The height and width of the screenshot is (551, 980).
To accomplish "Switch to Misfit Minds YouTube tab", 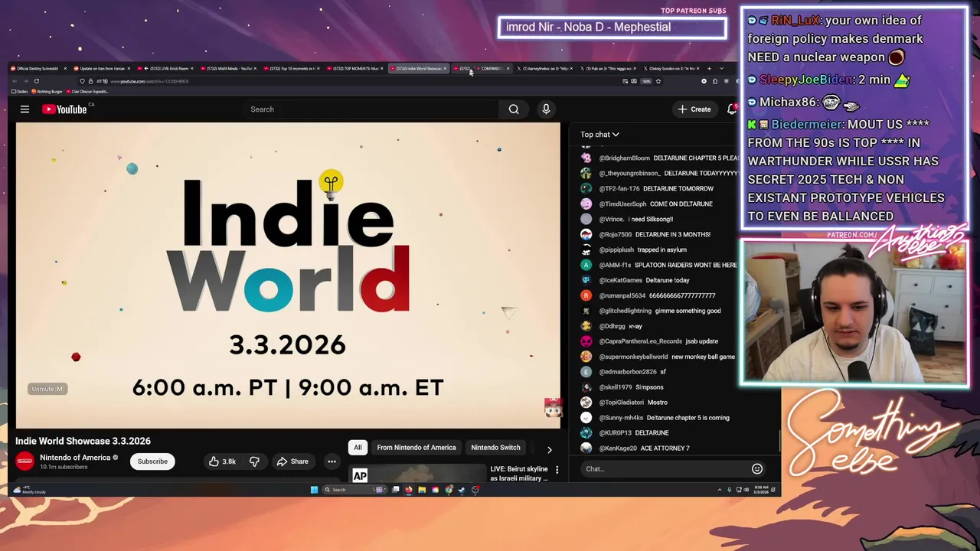I will [228, 69].
